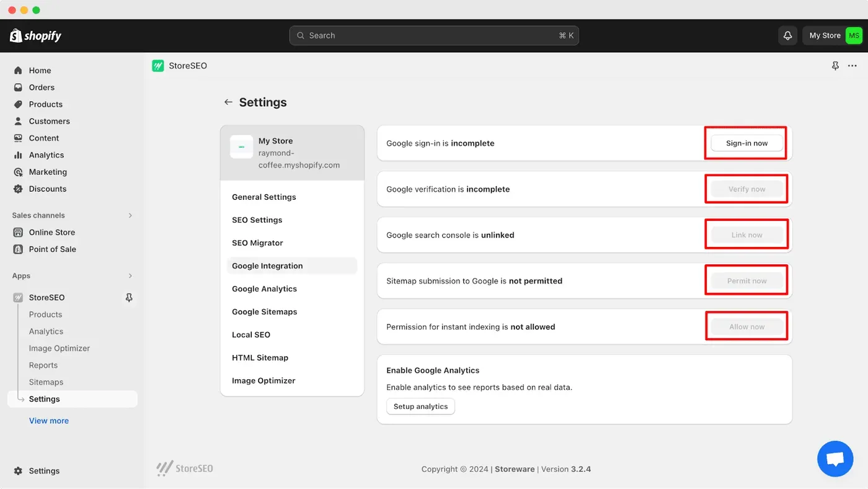Select Settings under StoreSEO submenu
Screen dimensions: 868x489
[x=73, y=399]
